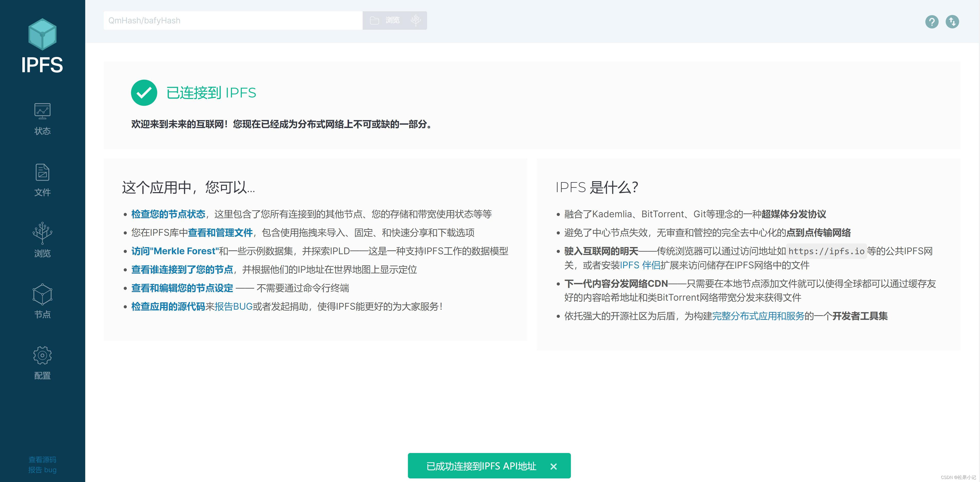Open the 查看和管理文件 link
Screen dimensions: 980x482
point(220,233)
